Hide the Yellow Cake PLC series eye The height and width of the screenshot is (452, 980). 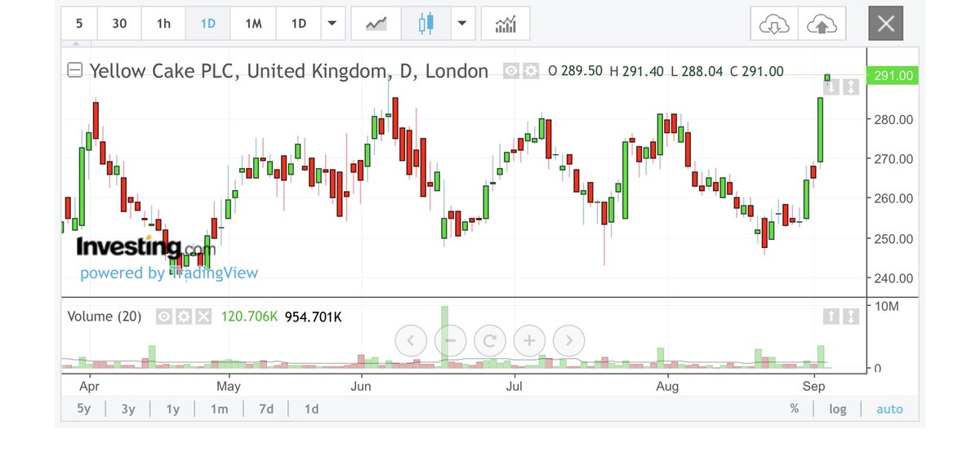pos(511,71)
